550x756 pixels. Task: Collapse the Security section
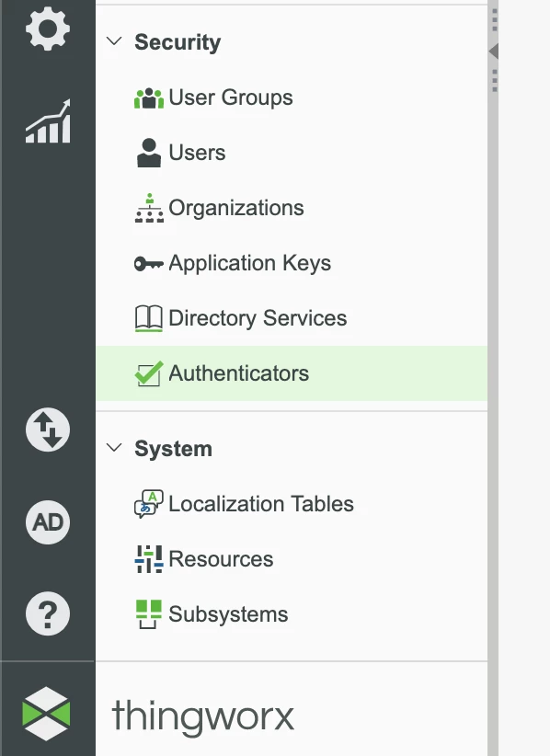(x=113, y=41)
